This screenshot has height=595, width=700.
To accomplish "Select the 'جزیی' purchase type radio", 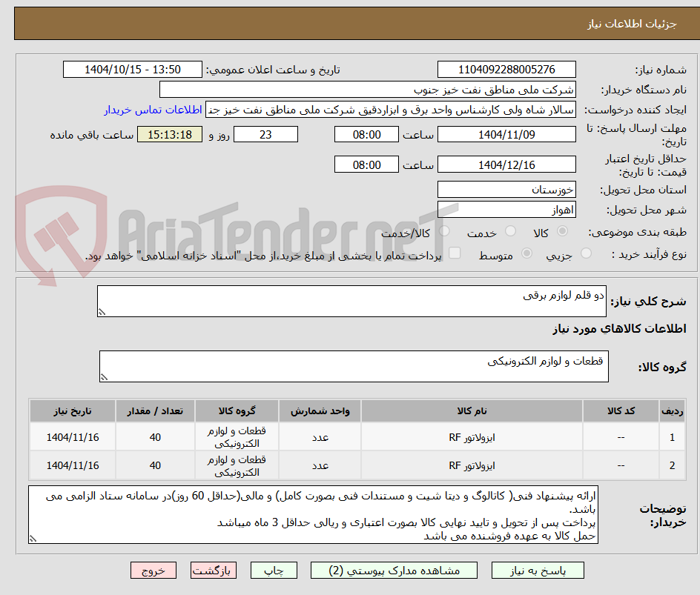I will [x=586, y=253].
